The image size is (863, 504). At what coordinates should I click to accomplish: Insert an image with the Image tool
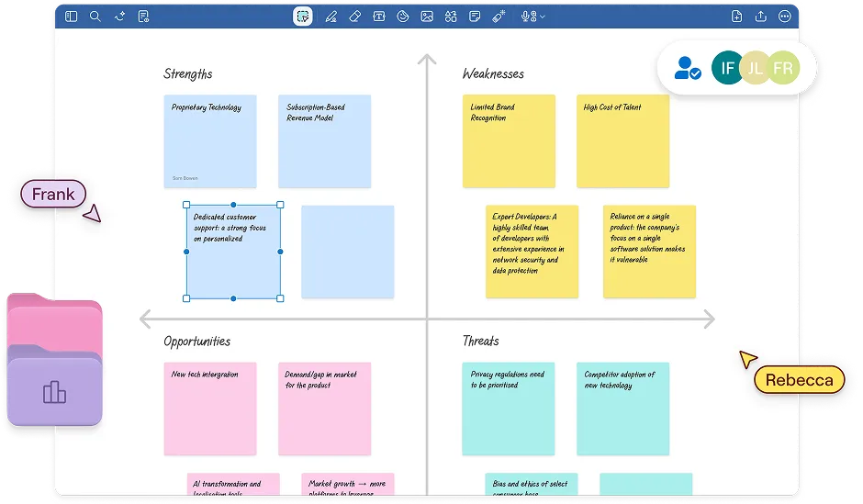(427, 17)
